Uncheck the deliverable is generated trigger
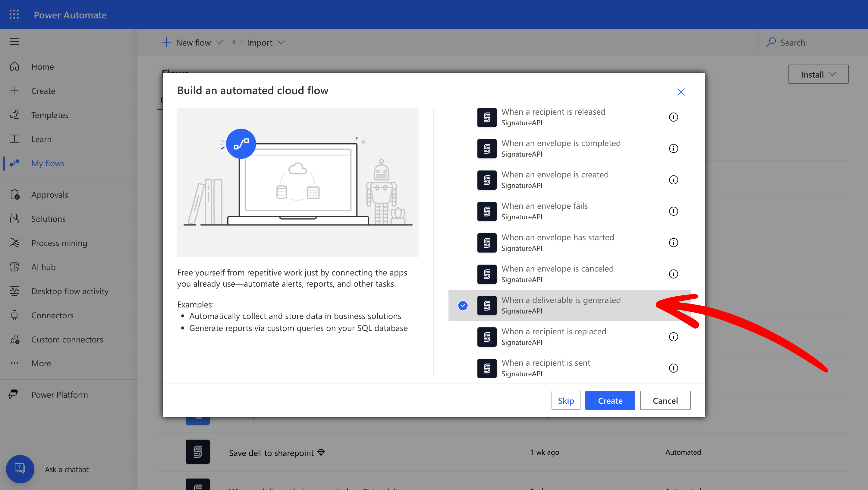The image size is (868, 490). pyautogui.click(x=463, y=306)
